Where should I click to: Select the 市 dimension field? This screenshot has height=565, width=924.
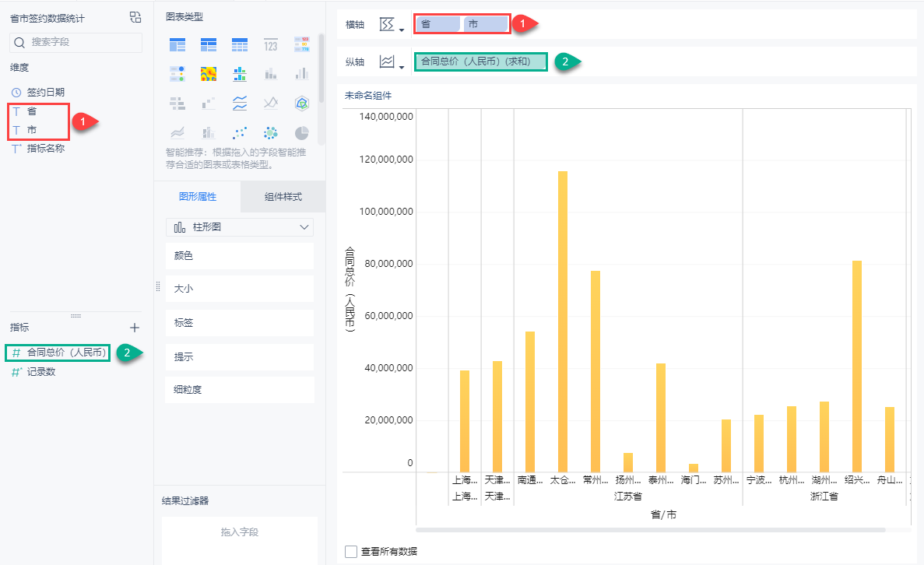coord(32,130)
